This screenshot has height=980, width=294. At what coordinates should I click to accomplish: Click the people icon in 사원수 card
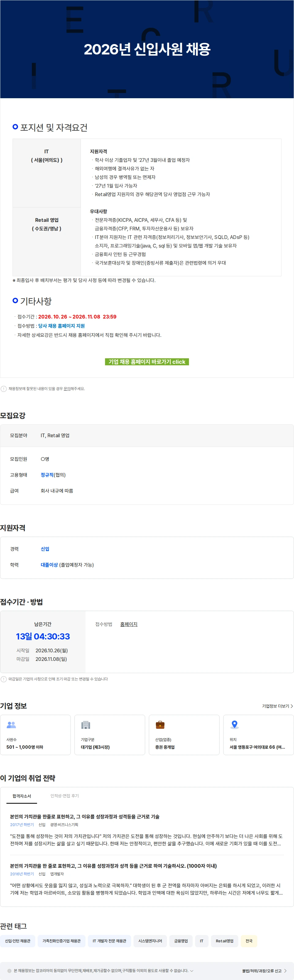11,725
